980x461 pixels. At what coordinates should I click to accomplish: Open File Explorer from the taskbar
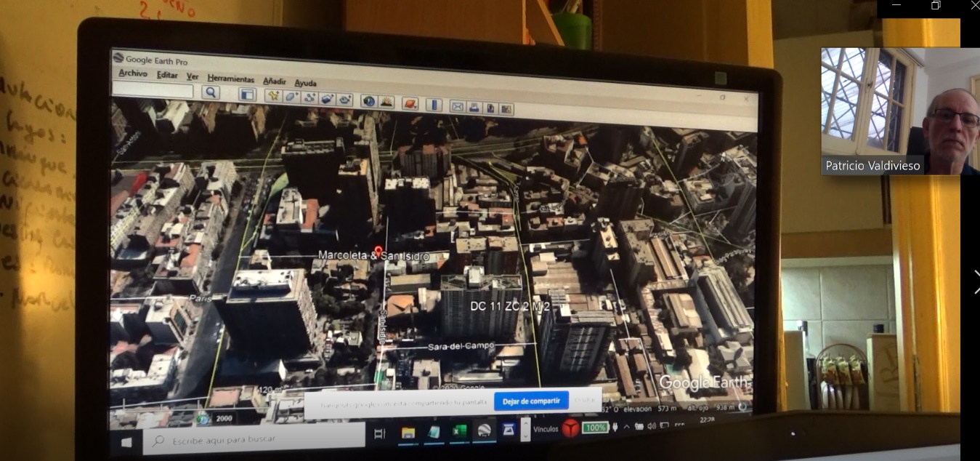[x=408, y=433]
